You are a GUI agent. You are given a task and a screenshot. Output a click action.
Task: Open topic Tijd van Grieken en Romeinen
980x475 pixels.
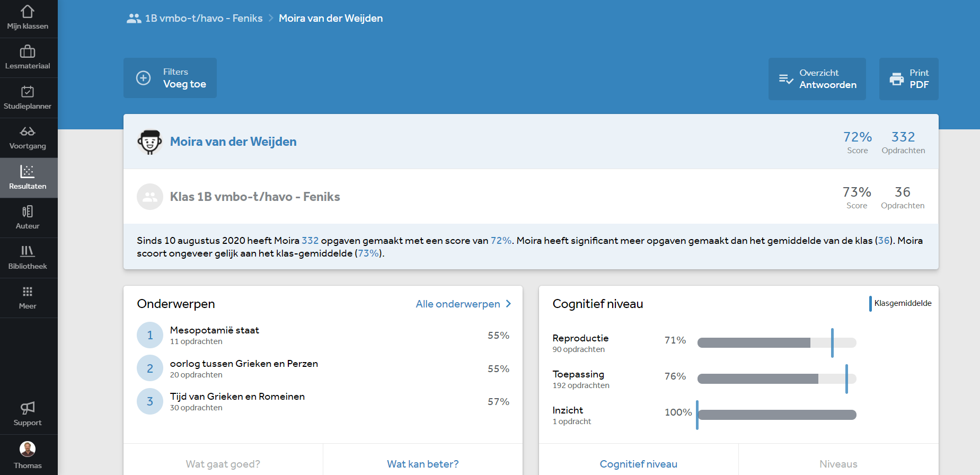237,397
